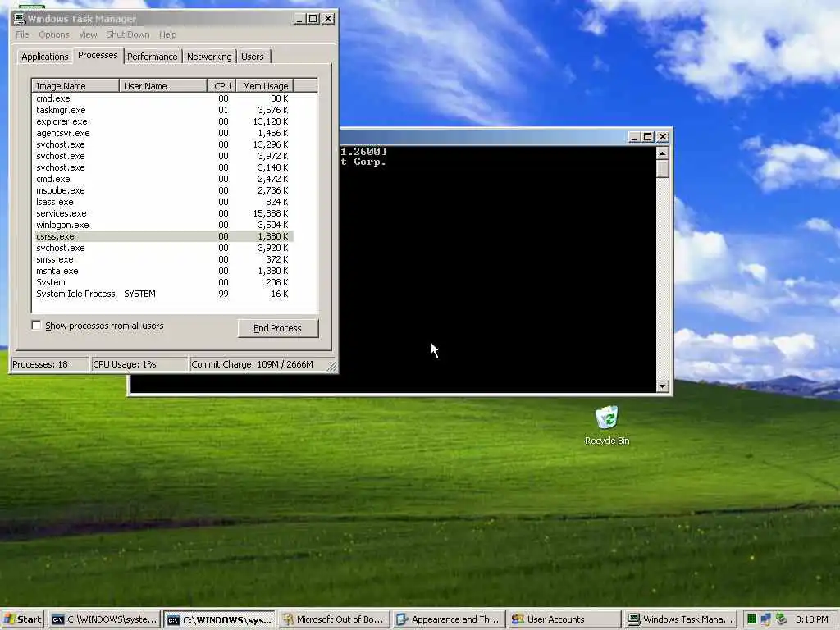The width and height of the screenshot is (840, 630).
Task: Click the command prompt scrollbar thumb
Action: 663,169
